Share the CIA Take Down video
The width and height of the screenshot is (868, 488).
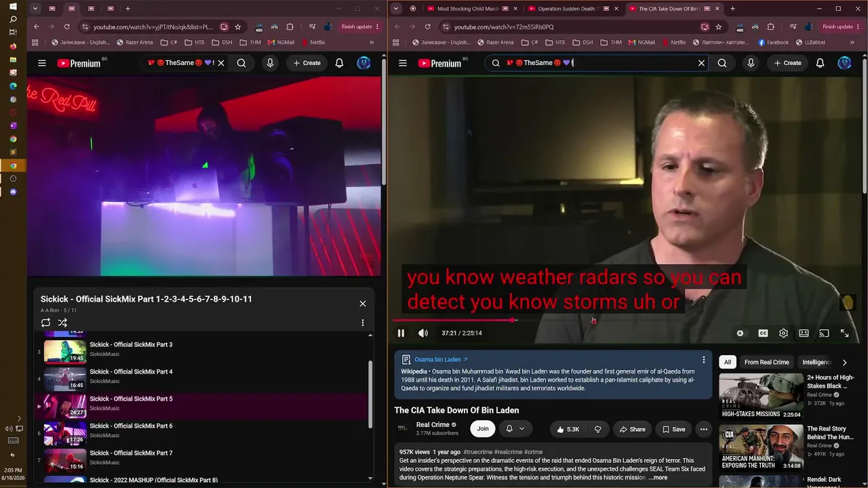(x=632, y=429)
